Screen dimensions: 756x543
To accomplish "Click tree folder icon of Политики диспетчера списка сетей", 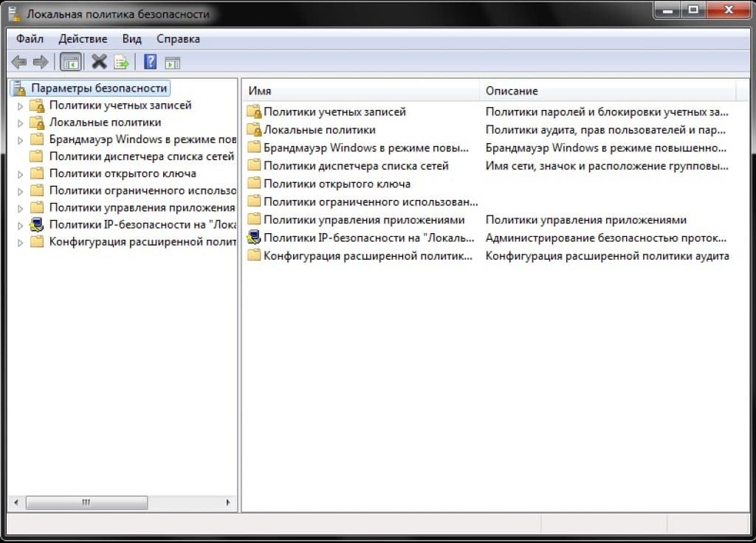I will tap(37, 156).
